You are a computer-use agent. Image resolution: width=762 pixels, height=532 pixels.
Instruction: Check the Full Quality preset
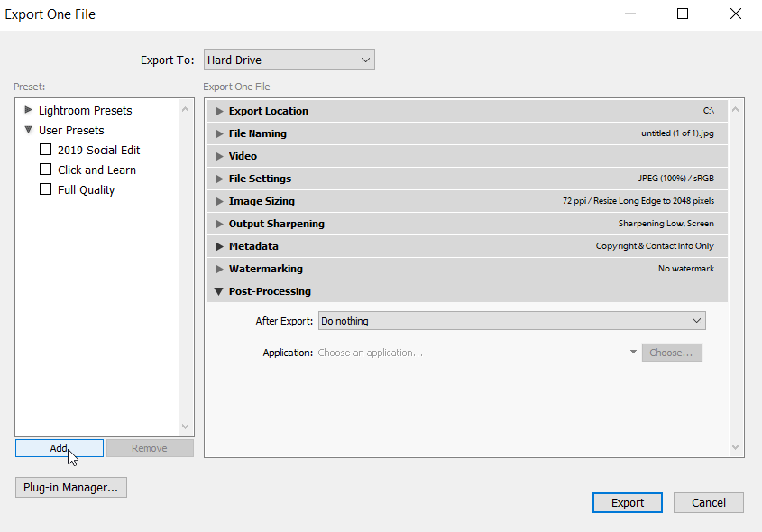(x=45, y=189)
